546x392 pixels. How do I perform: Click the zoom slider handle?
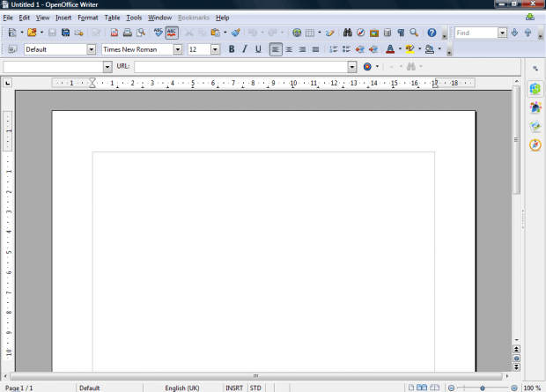point(483,388)
